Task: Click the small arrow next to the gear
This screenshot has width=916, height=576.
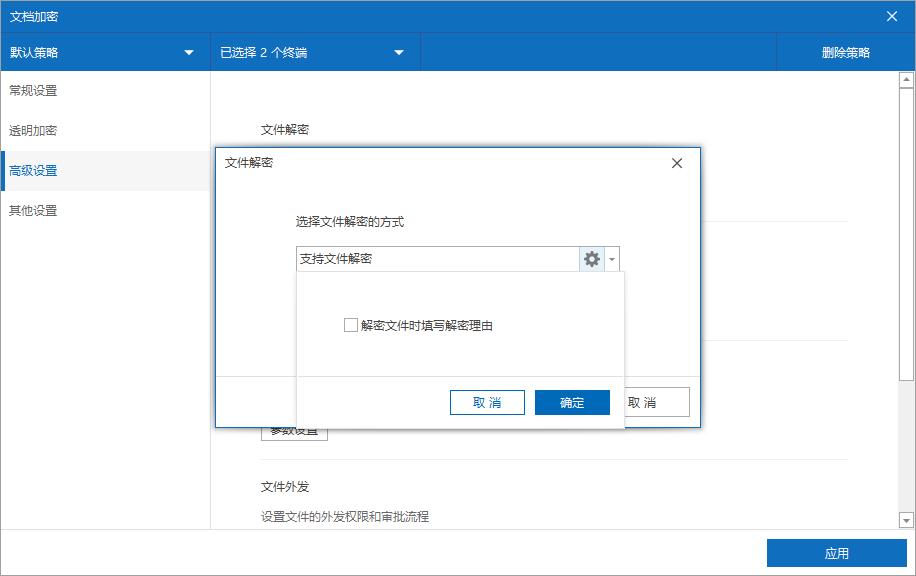Action: click(x=612, y=259)
